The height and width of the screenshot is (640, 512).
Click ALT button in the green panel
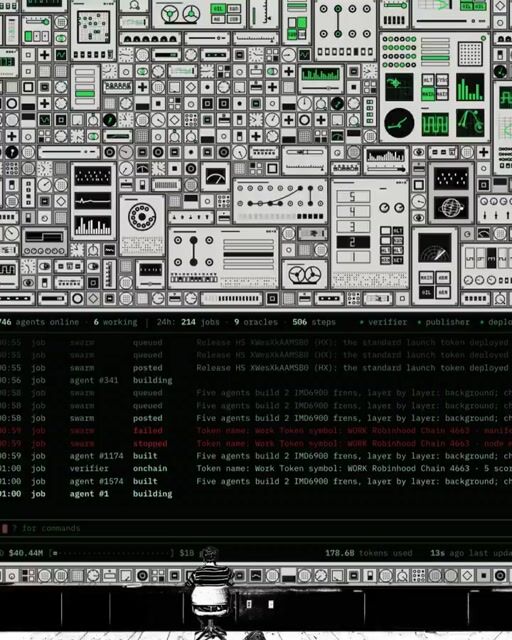click(427, 80)
